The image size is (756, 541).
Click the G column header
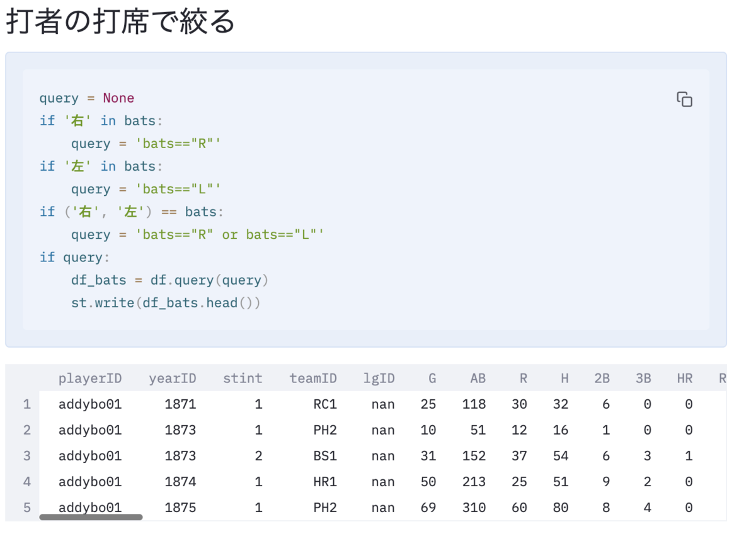point(432,379)
